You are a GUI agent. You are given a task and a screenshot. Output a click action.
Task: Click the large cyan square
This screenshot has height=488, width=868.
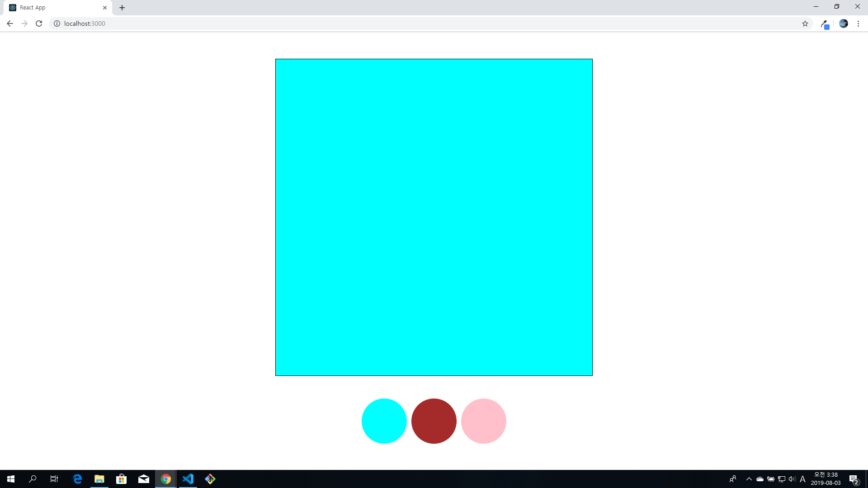tap(434, 217)
